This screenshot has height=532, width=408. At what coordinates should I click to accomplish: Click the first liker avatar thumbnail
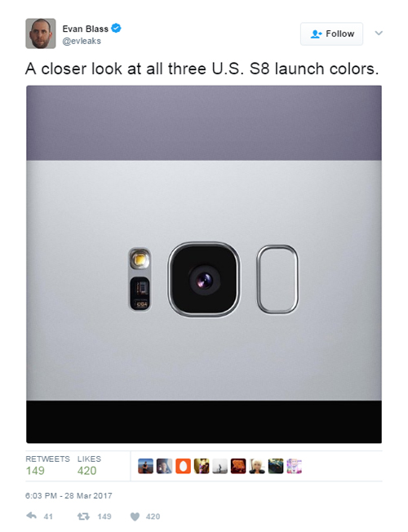click(145, 466)
